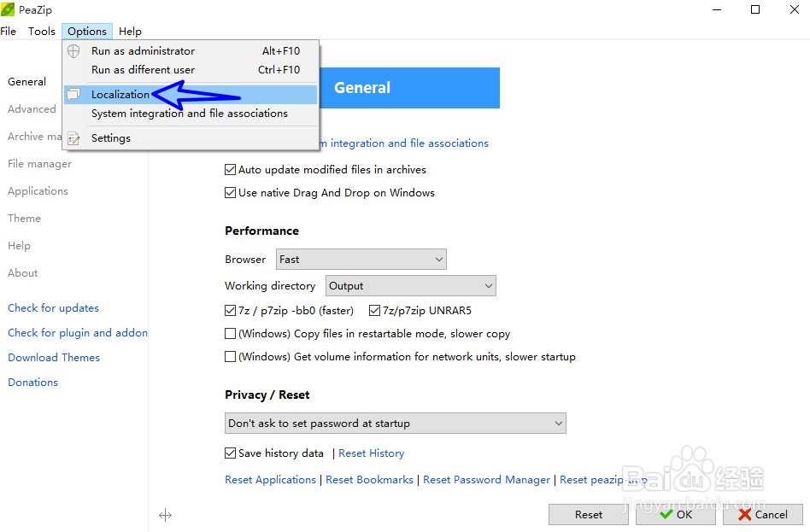Open the File menu
The image size is (810, 532).
(x=9, y=32)
